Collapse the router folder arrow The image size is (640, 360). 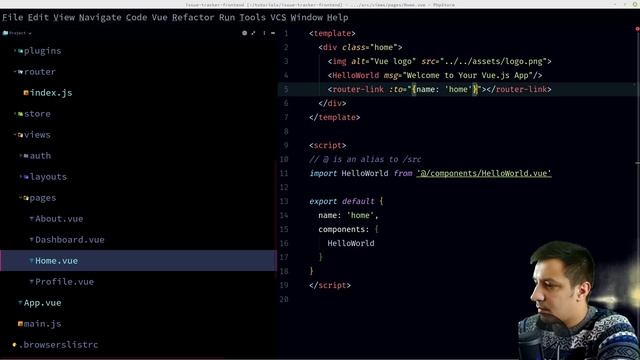15,72
